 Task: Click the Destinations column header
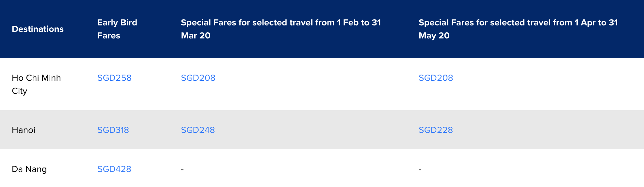[38, 29]
